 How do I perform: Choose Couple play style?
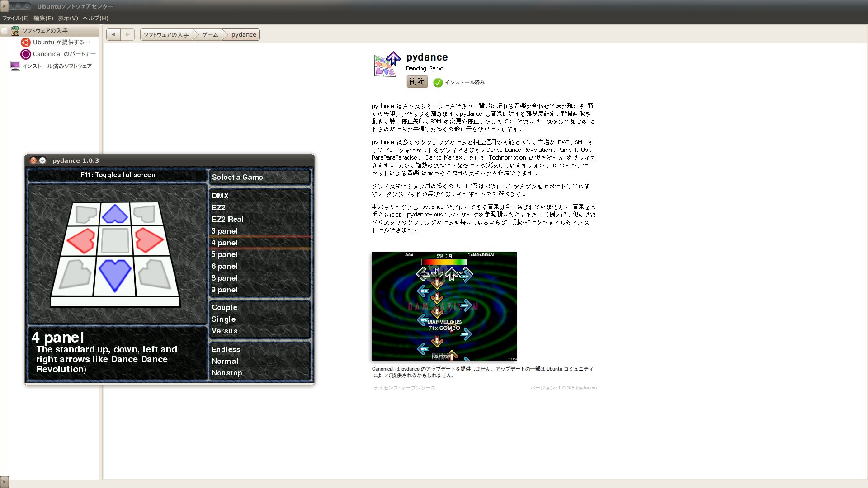[x=224, y=307]
